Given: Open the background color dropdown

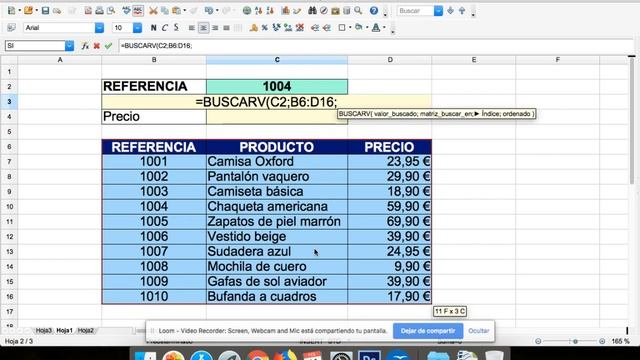Looking at the screenshot, I should [367, 28].
